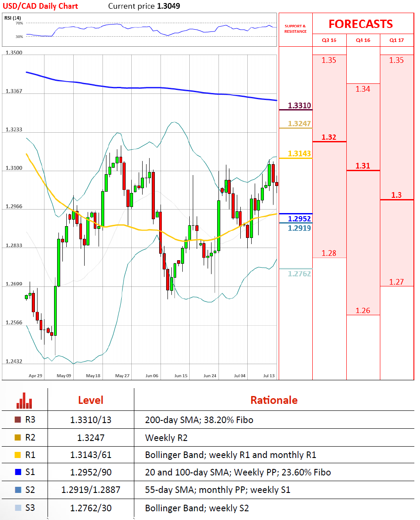Click the red bar chart icon in table header

24,400
